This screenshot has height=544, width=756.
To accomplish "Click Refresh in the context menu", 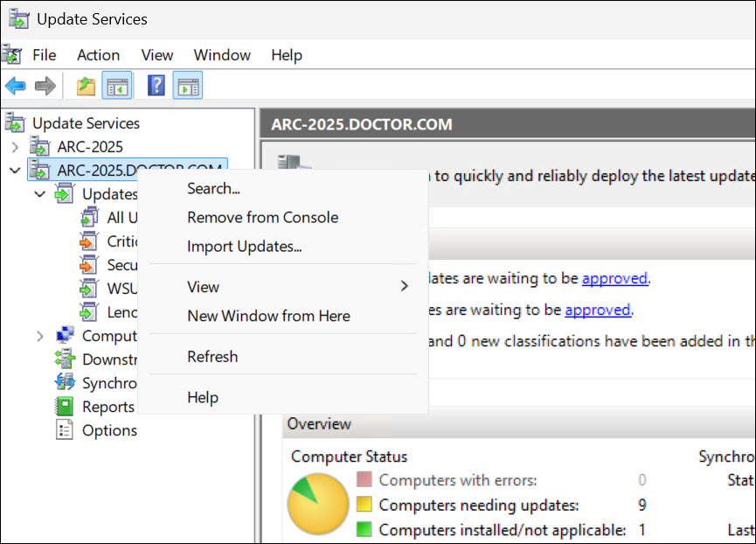I will tap(212, 357).
